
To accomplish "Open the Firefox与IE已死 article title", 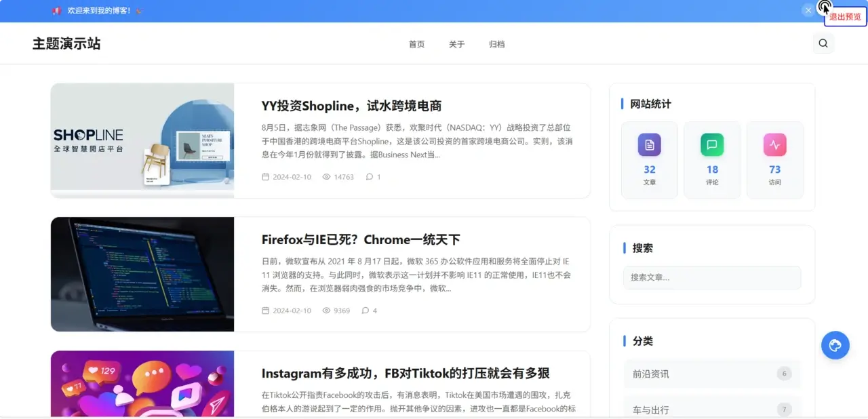I will pos(360,239).
